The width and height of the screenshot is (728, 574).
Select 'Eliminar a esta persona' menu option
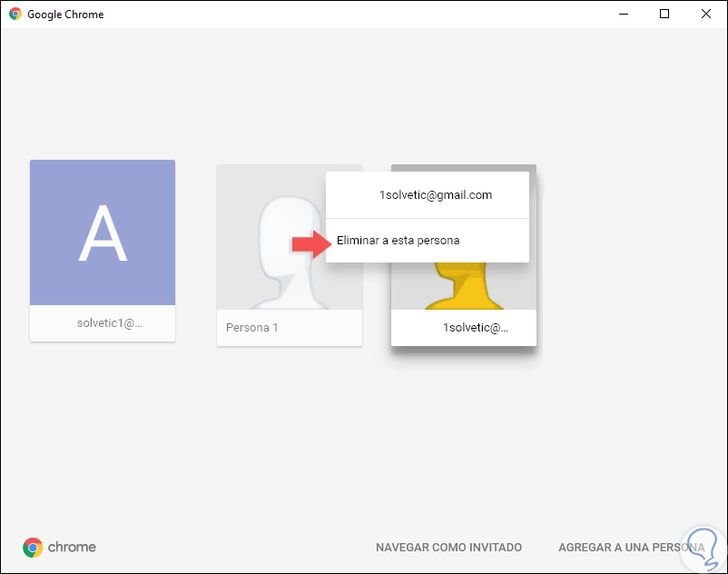point(428,241)
